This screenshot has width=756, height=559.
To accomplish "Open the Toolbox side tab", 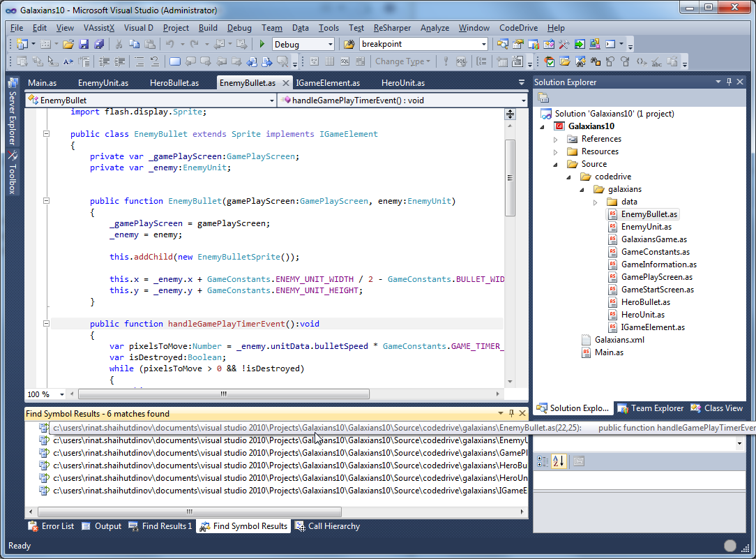I will click(13, 172).
